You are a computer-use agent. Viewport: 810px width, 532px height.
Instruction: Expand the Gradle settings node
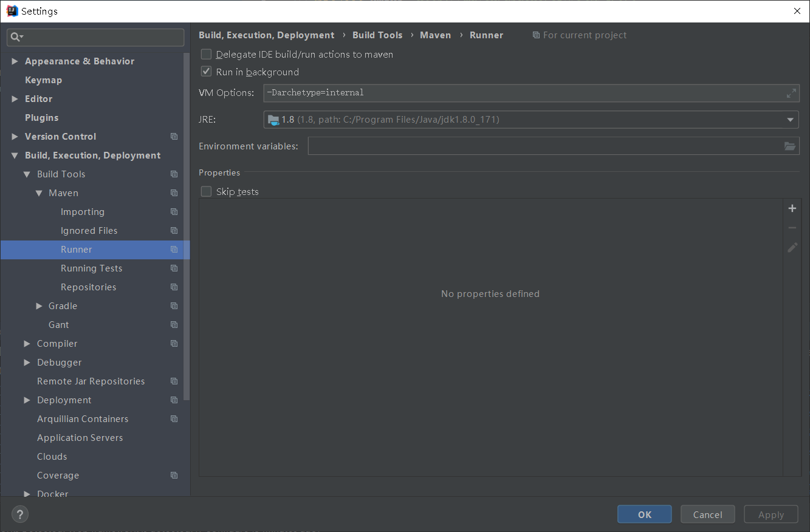pos(39,305)
